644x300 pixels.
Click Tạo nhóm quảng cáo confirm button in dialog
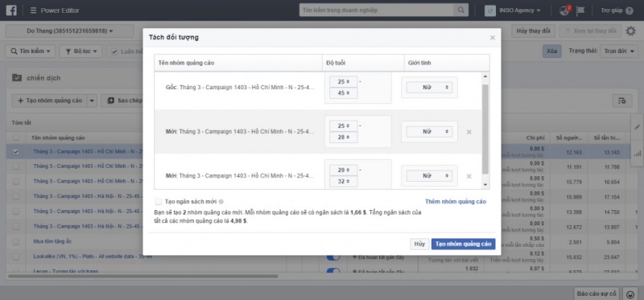tap(464, 245)
